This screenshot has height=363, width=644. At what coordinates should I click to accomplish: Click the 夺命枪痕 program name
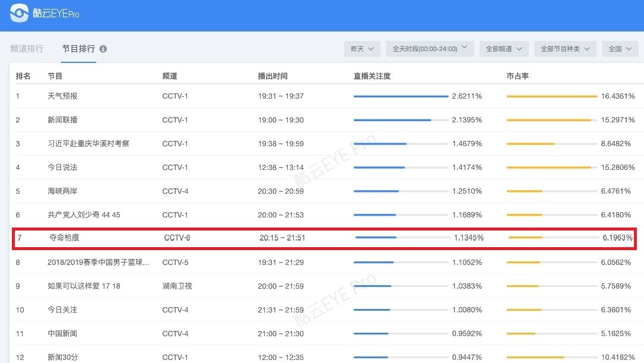tap(64, 238)
